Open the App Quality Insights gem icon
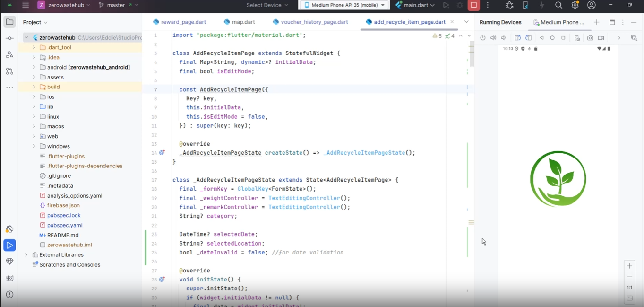 tap(9, 261)
